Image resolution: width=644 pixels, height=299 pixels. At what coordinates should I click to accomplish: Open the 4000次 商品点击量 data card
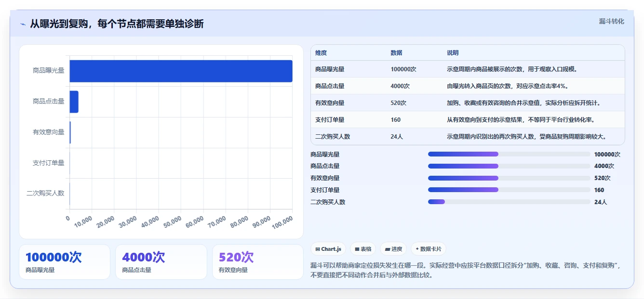(161, 262)
